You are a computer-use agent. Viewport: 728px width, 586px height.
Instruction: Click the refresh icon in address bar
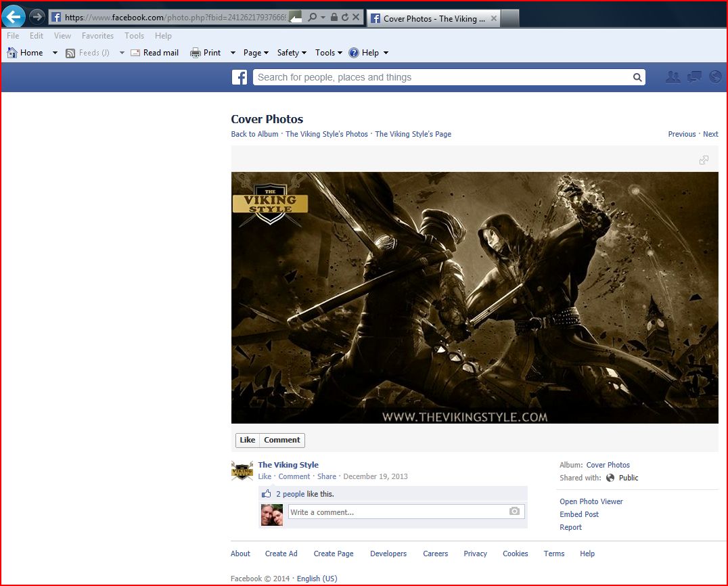coord(344,17)
